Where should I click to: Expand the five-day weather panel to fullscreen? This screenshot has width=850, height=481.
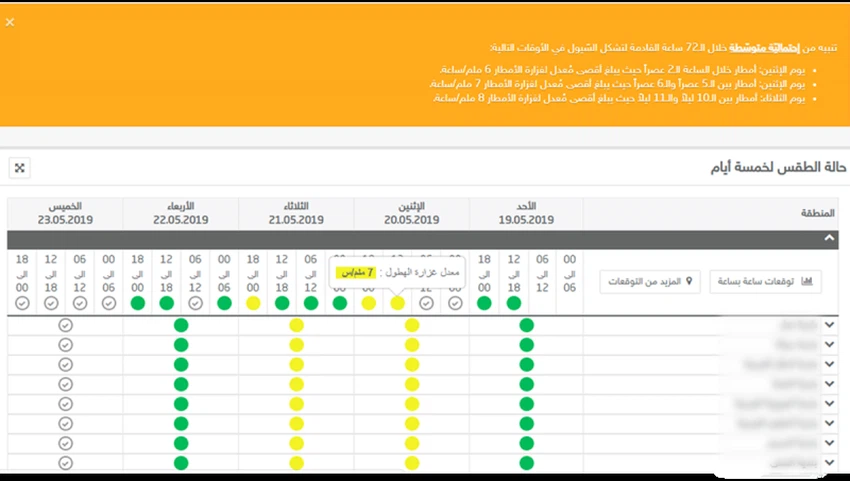21,168
